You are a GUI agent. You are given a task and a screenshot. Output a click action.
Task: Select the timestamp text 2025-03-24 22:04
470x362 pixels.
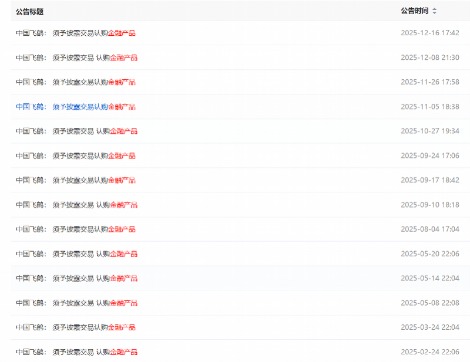(430, 327)
